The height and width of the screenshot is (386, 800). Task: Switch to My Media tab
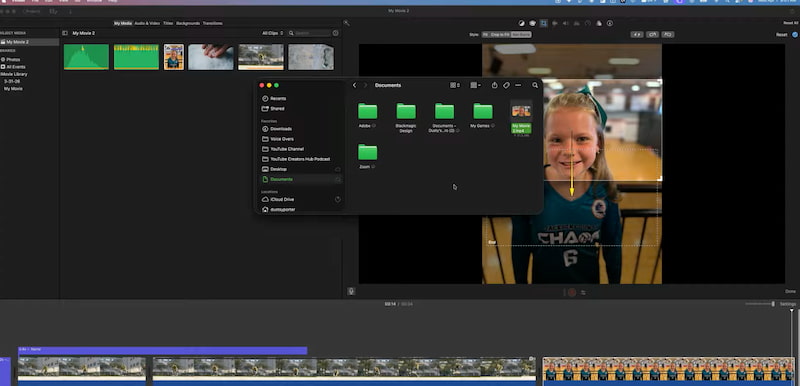click(x=122, y=23)
